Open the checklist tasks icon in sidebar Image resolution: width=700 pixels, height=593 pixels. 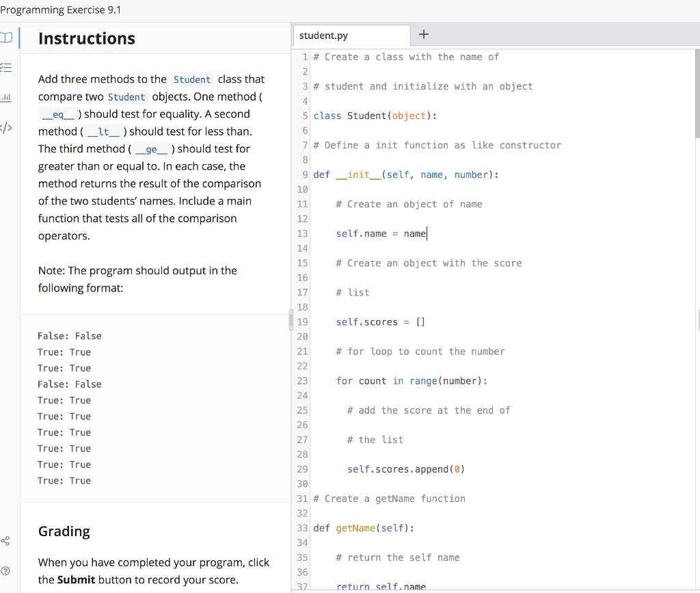7,66
